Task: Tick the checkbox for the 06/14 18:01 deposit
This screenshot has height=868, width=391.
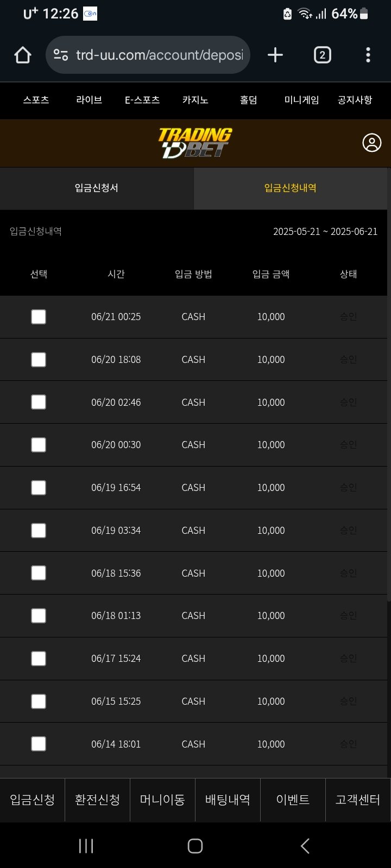Action: (x=39, y=744)
